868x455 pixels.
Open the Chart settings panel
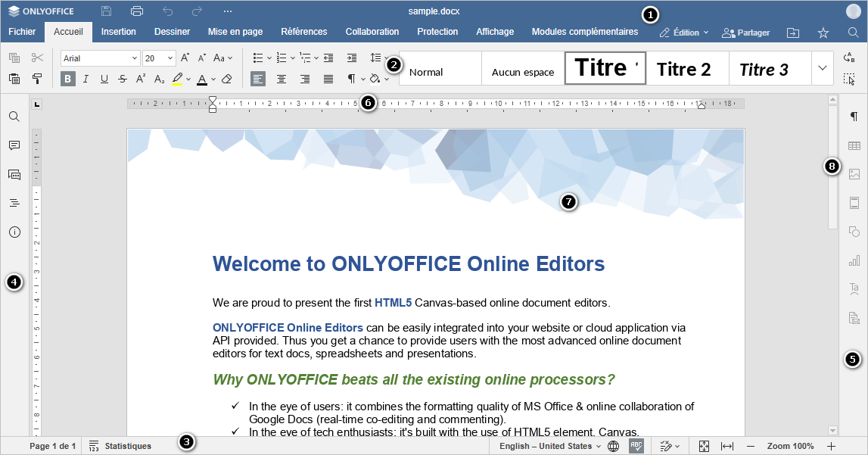click(x=854, y=261)
